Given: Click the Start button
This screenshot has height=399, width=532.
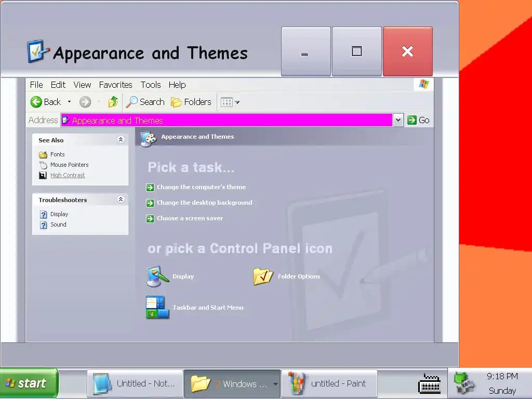Looking at the screenshot, I should pos(29,383).
